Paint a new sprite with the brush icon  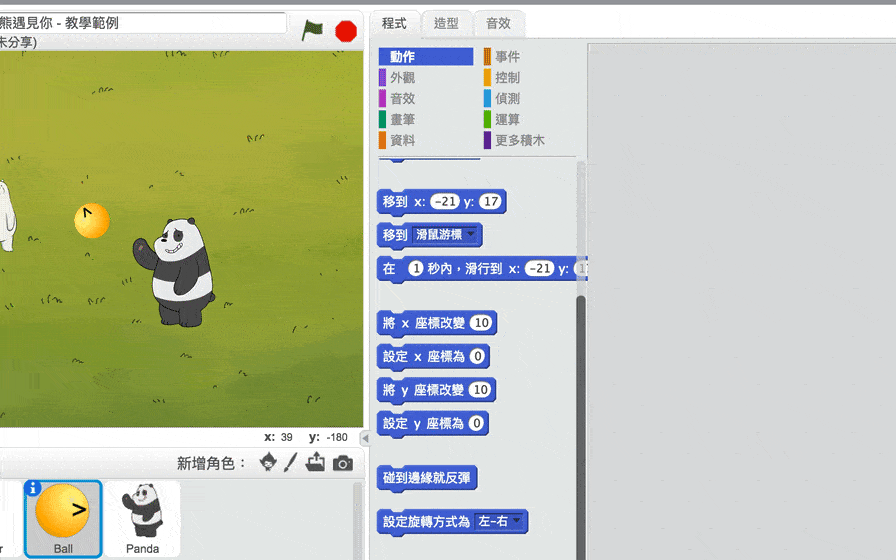(291, 462)
